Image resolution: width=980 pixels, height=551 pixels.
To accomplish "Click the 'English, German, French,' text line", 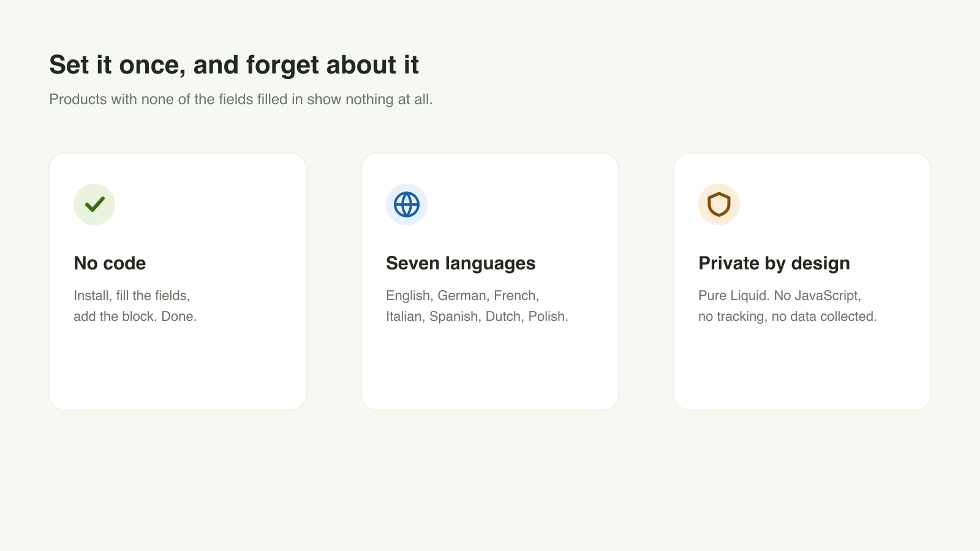I will (462, 296).
